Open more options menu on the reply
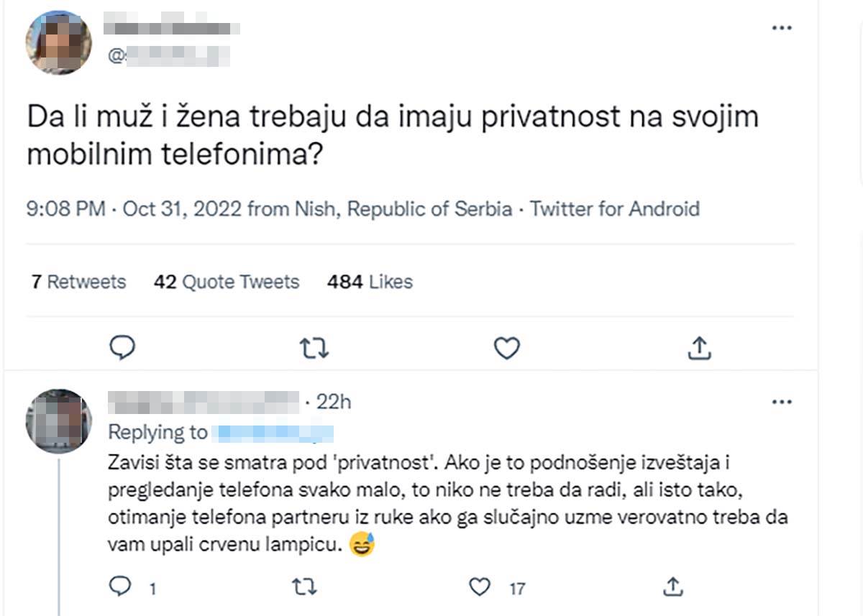 pos(781,402)
